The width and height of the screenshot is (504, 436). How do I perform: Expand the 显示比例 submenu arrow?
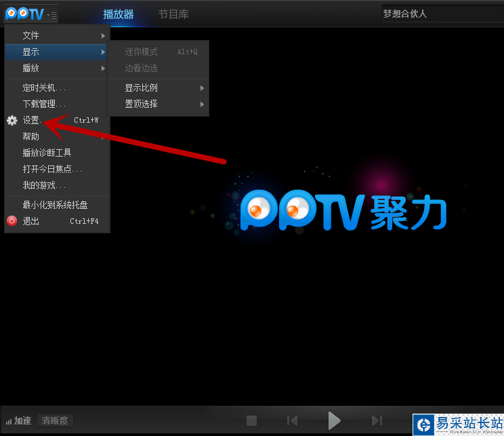pos(202,88)
